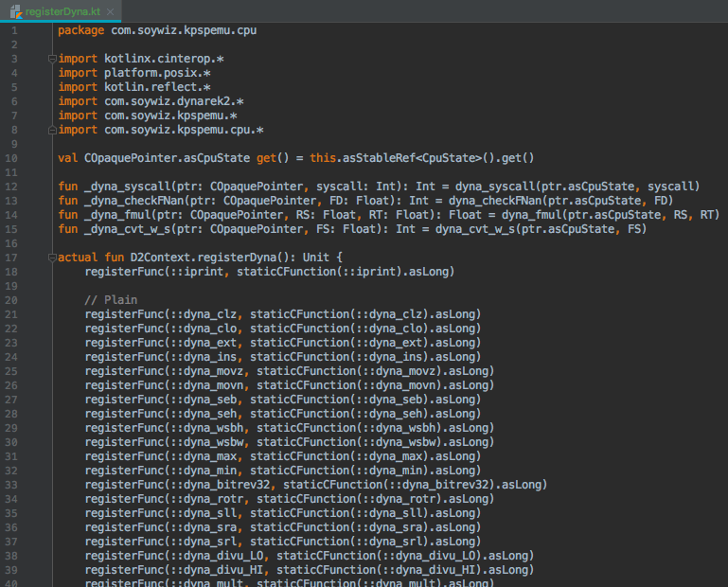This screenshot has height=587, width=728.
Task: Click line number 1 in the gutter
Action: point(13,30)
